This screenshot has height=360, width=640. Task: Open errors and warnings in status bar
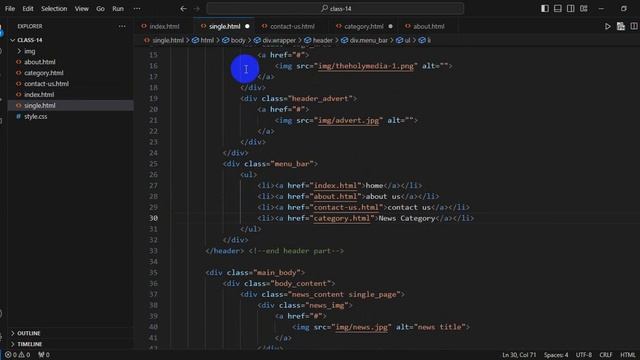pos(17,355)
